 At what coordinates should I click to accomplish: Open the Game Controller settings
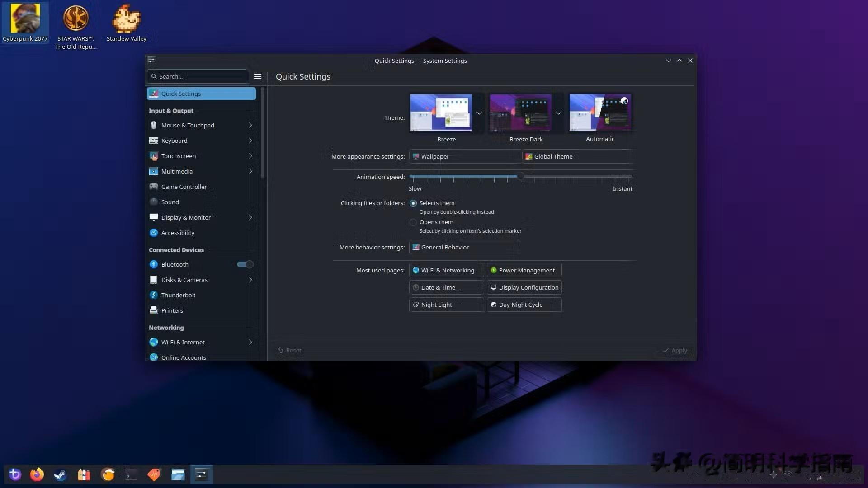tap(184, 187)
